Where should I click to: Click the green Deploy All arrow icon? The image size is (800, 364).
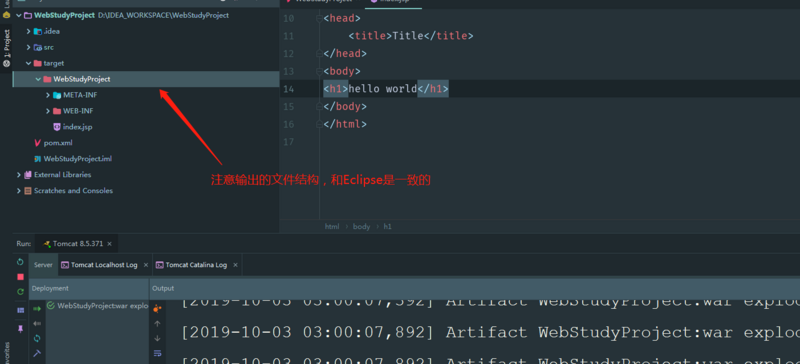coord(37,308)
